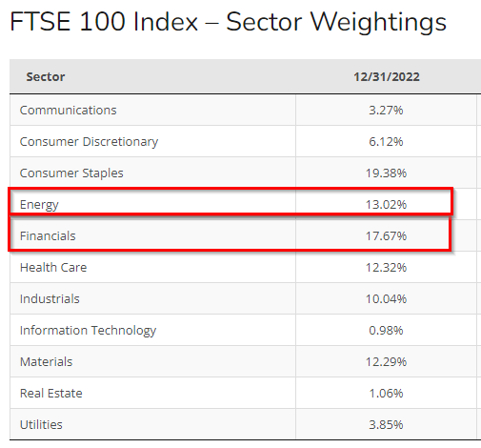This screenshot has width=481, height=448.
Task: Click the highlighted Financials sector label
Action: click(48, 235)
